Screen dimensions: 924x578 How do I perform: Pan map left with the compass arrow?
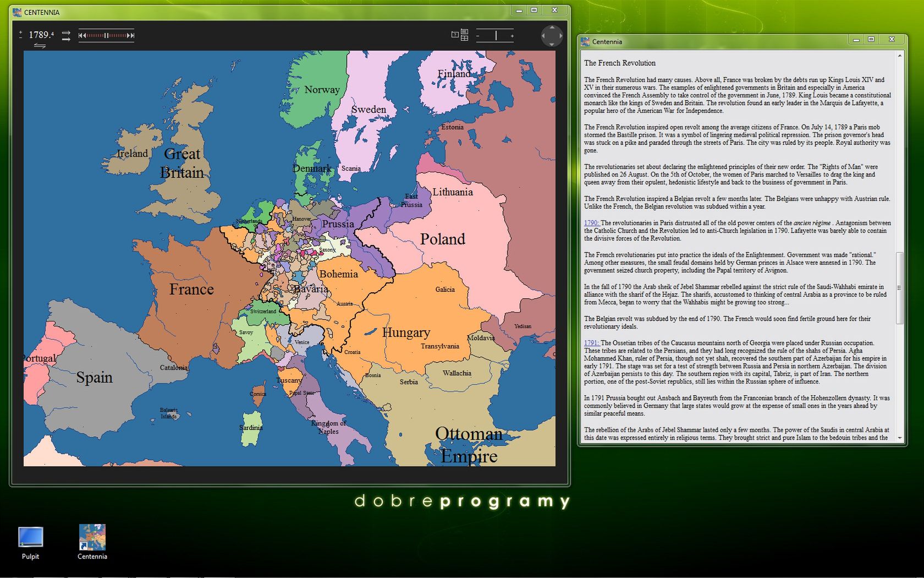pos(543,36)
